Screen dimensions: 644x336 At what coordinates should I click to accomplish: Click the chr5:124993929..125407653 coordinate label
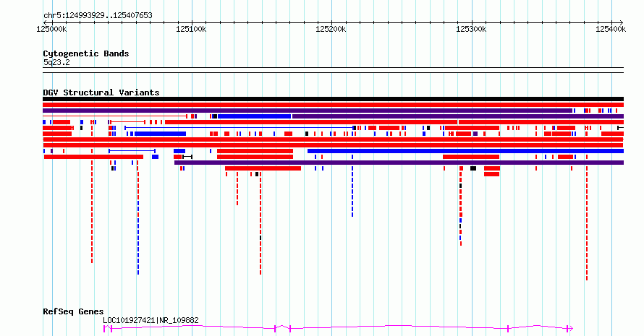[x=98, y=16]
